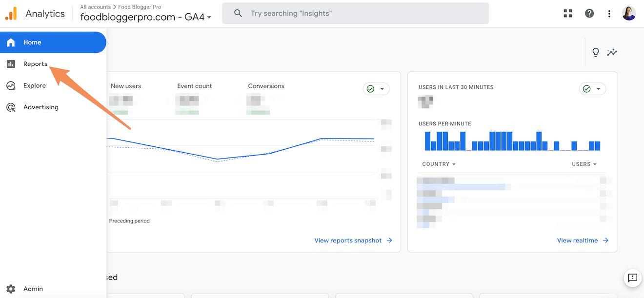Open the foodbloggerpro.com - GA4 property selector
This screenshot has height=298, width=644.
(146, 17)
